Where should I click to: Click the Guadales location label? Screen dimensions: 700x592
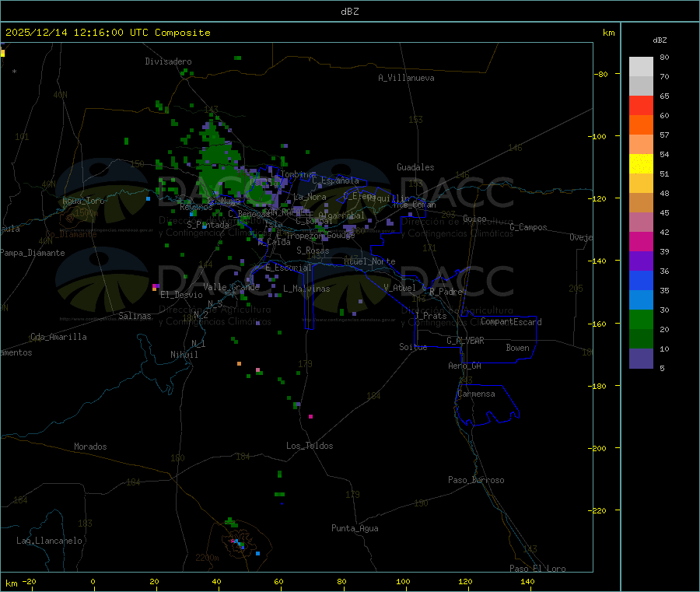pyautogui.click(x=415, y=167)
